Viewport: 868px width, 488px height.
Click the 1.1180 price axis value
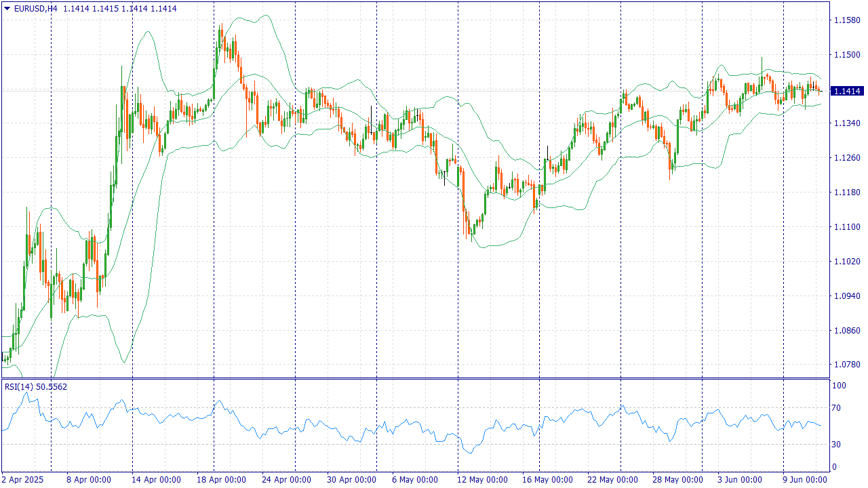tap(846, 192)
